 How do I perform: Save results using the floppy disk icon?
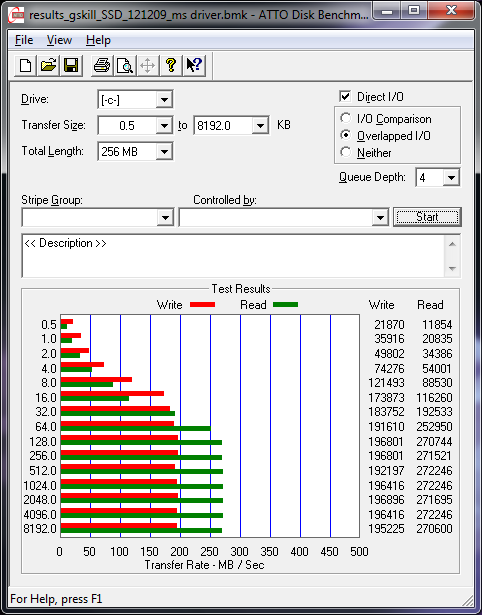tap(71, 65)
